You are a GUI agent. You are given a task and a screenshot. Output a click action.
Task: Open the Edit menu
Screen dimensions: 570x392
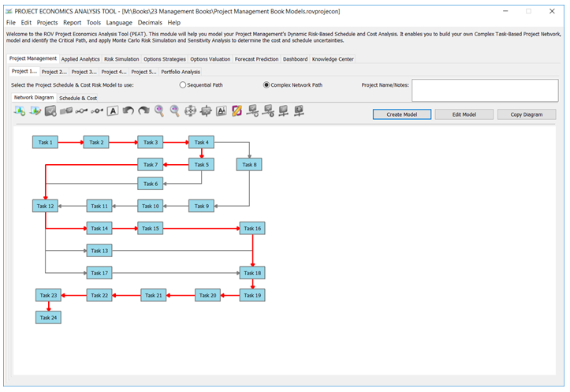coord(26,23)
